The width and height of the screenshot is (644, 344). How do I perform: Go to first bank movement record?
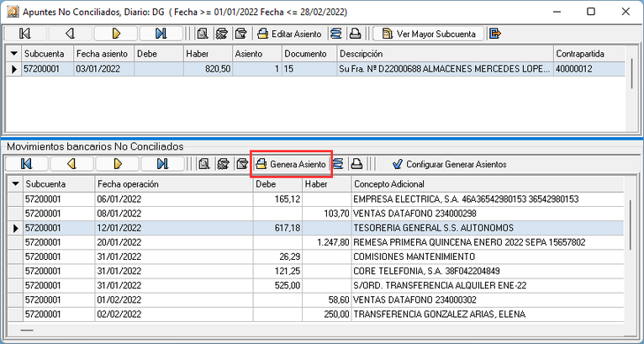click(27, 164)
